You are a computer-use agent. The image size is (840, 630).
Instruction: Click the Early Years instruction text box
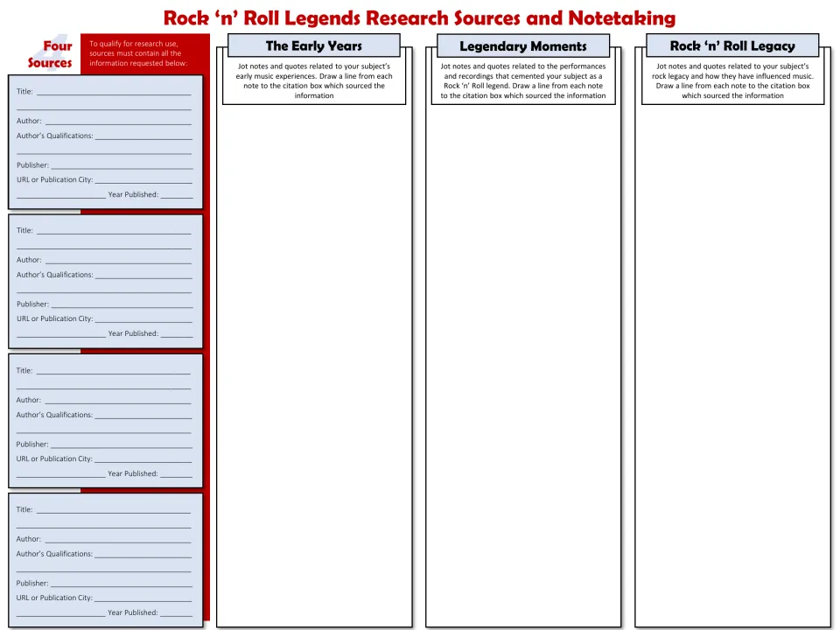coord(314,80)
